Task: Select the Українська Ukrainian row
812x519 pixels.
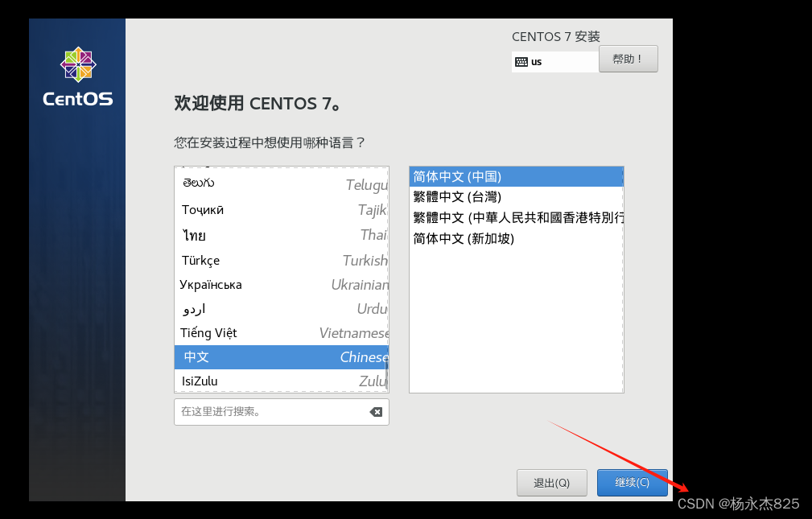Action: coord(281,284)
